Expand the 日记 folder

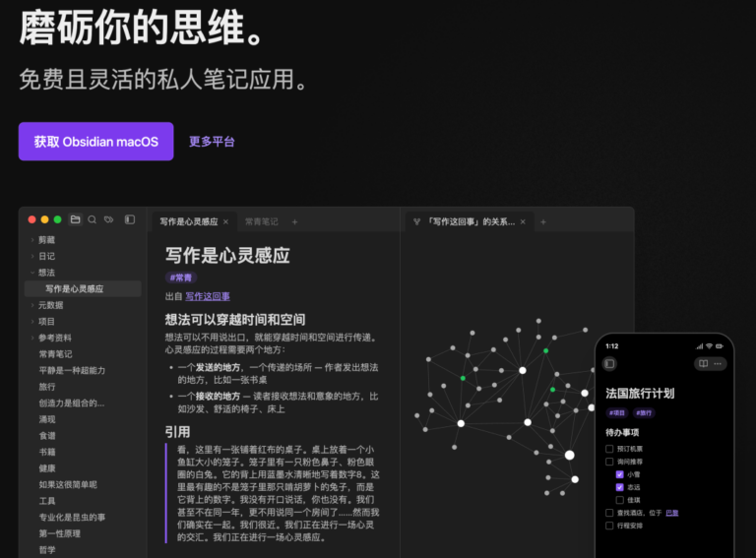click(x=32, y=256)
